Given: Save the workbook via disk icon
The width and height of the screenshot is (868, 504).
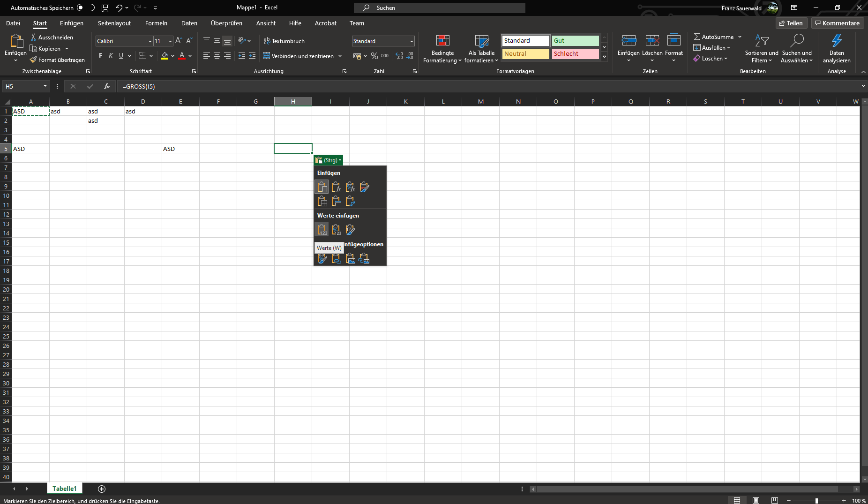Looking at the screenshot, I should (x=105, y=8).
